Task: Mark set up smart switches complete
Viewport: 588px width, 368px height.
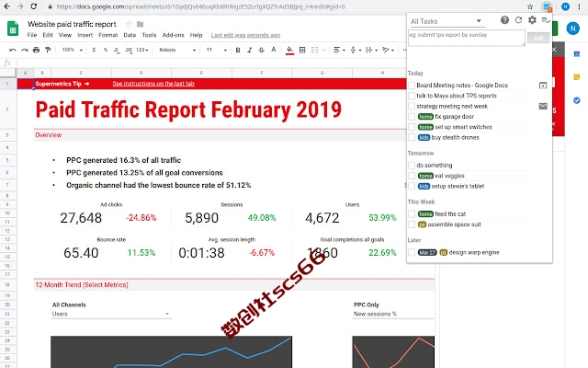Action: pyautogui.click(x=412, y=127)
